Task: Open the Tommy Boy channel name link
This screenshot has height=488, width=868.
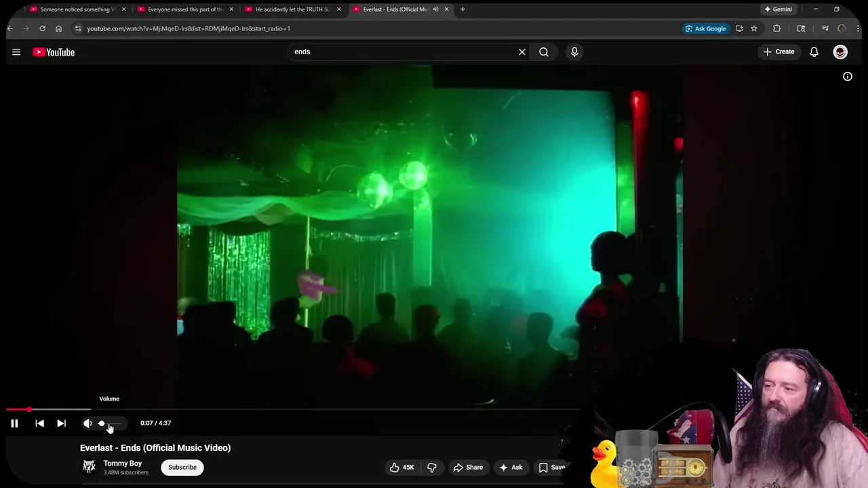Action: click(x=123, y=464)
